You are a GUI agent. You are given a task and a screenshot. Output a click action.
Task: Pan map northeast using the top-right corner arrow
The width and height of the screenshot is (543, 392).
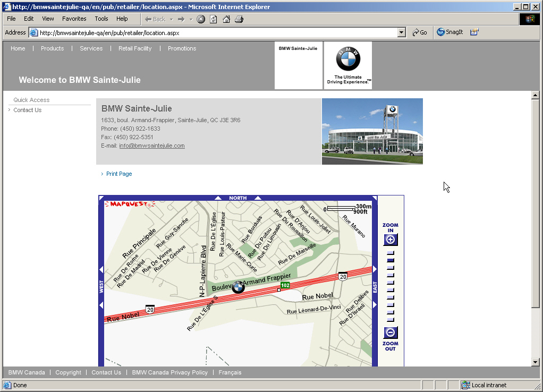click(375, 198)
